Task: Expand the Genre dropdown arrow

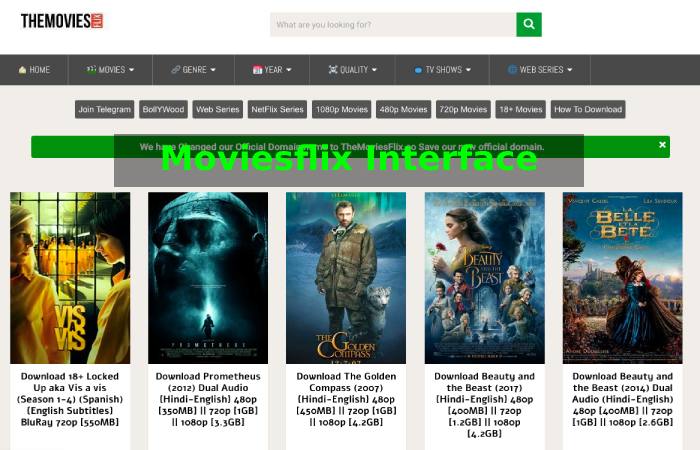Action: (213, 70)
